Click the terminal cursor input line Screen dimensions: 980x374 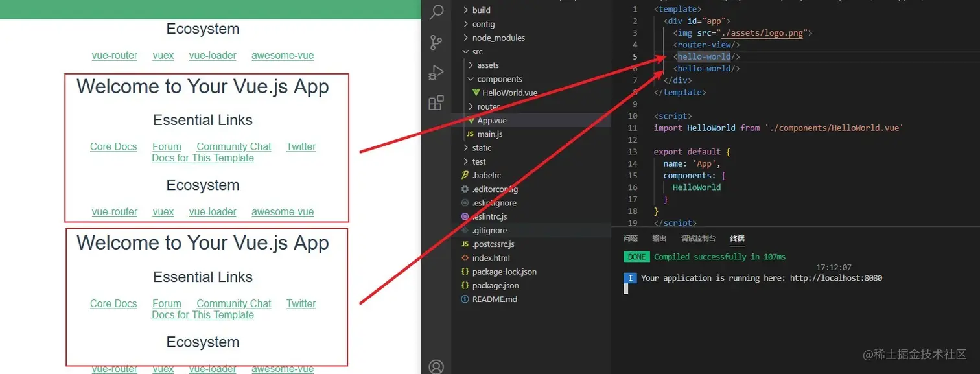point(626,288)
